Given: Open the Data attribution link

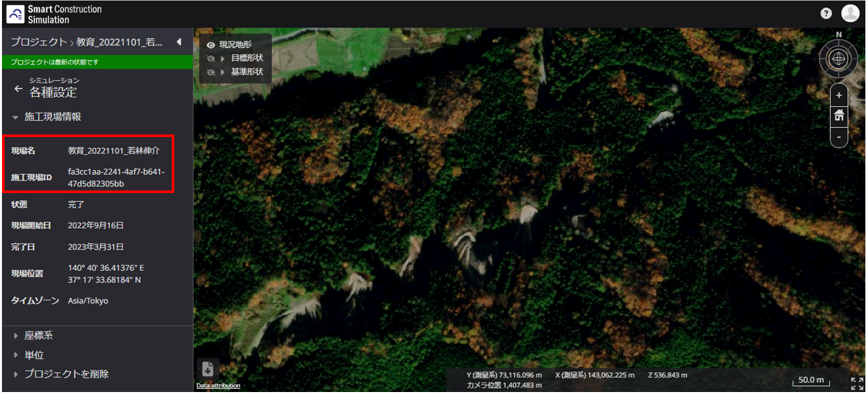Looking at the screenshot, I should tap(218, 385).
